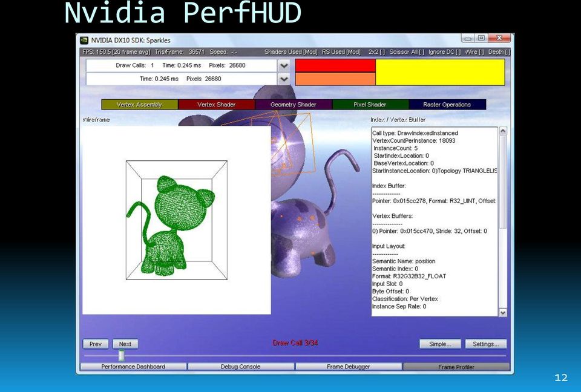Click the orange timing bar segment
This screenshot has width=581, height=392.
(x=335, y=79)
